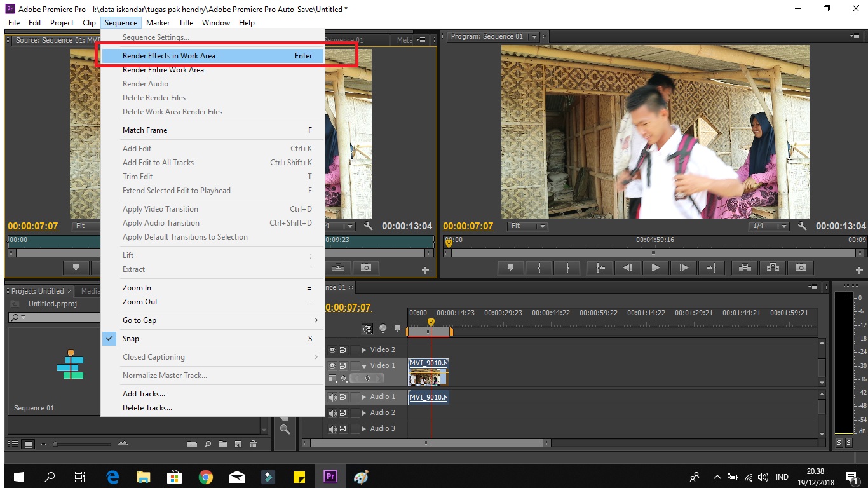Click the New Item icon in Project panel
Image resolution: width=868 pixels, height=488 pixels.
[x=238, y=444]
